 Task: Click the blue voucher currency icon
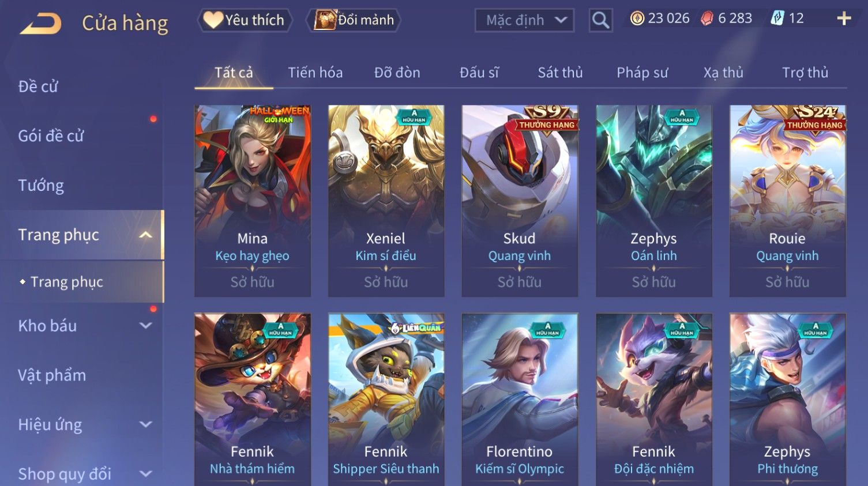(777, 18)
